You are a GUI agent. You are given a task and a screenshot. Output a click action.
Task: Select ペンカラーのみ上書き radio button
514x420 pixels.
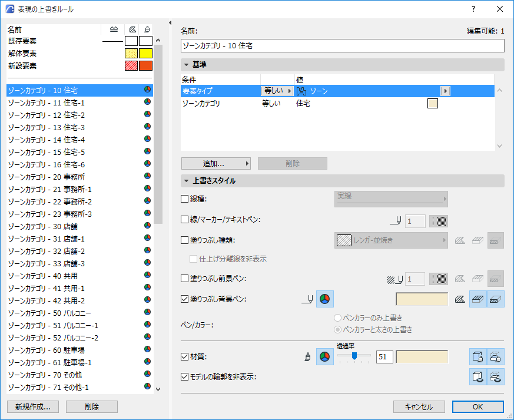click(x=337, y=318)
